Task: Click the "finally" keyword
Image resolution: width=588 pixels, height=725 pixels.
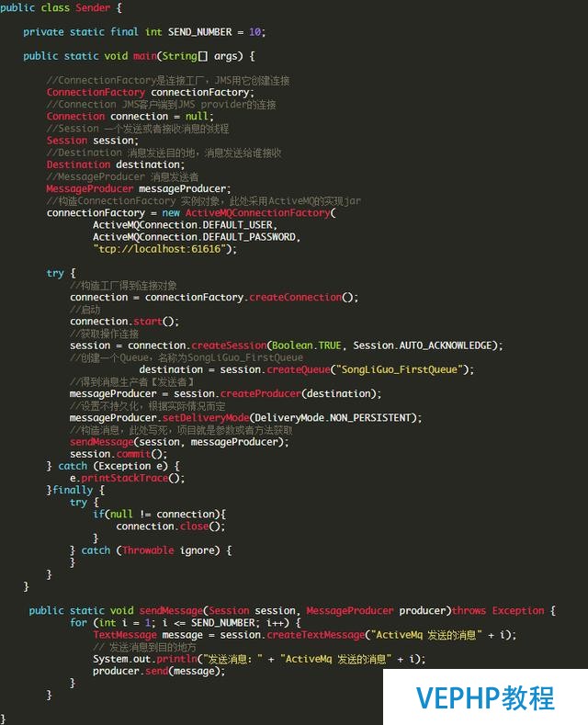Action: coord(73,490)
